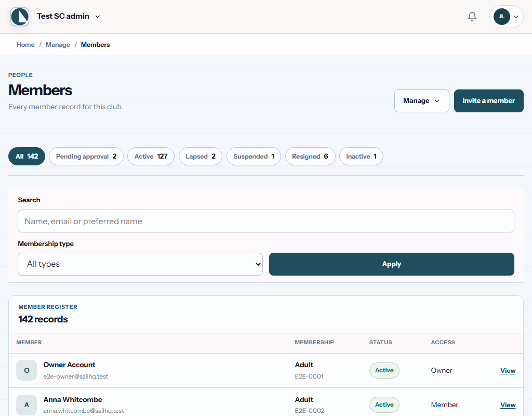Click the ACCESS column header
Image resolution: width=532 pixels, height=416 pixels.
point(443,342)
